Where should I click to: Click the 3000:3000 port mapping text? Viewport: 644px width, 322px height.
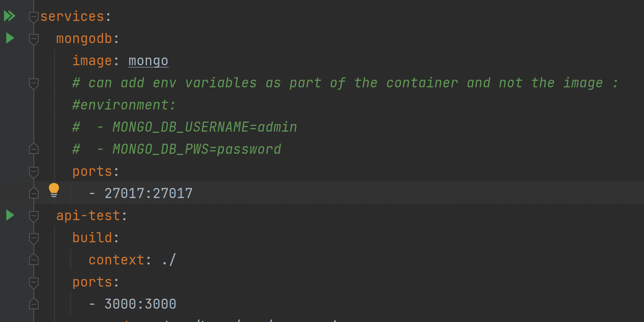(140, 304)
